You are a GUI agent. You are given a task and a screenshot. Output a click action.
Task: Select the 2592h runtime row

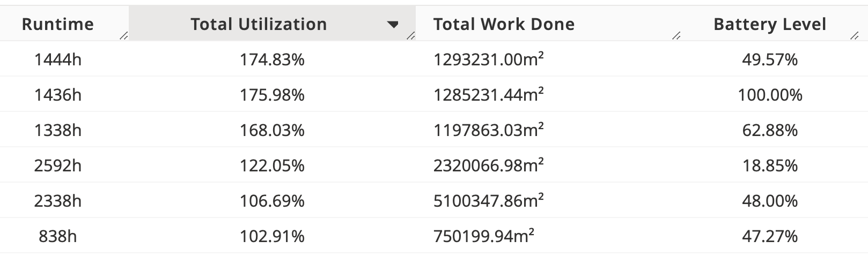click(x=58, y=165)
